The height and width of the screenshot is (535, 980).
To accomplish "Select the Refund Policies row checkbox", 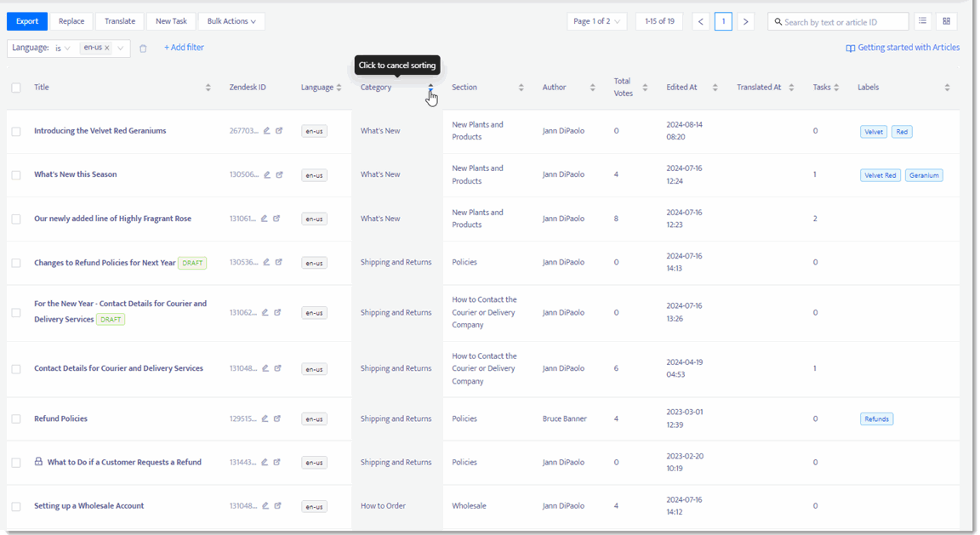I will click(16, 418).
